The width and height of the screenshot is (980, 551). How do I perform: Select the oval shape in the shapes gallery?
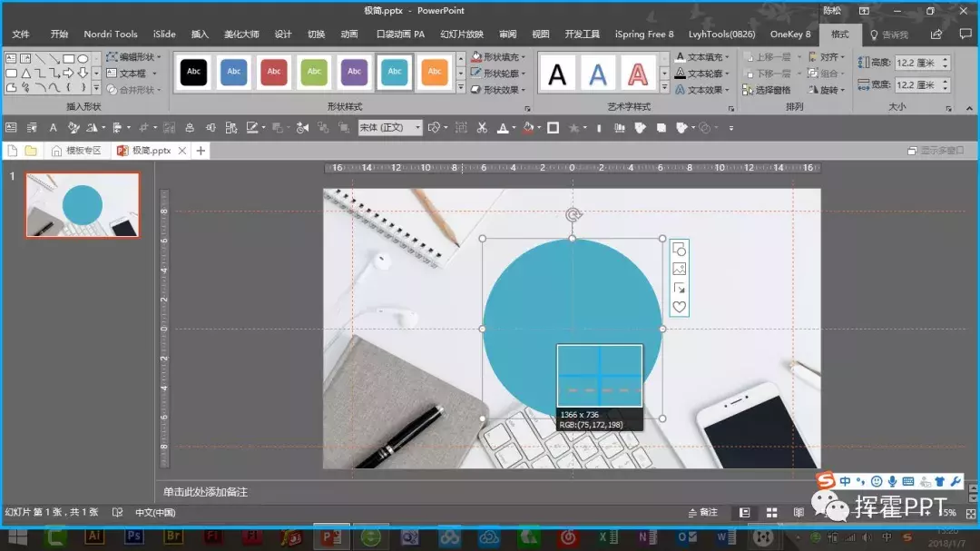coord(83,58)
